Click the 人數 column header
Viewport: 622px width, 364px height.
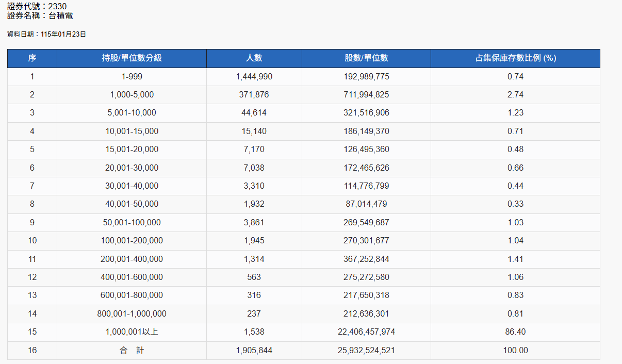click(254, 58)
